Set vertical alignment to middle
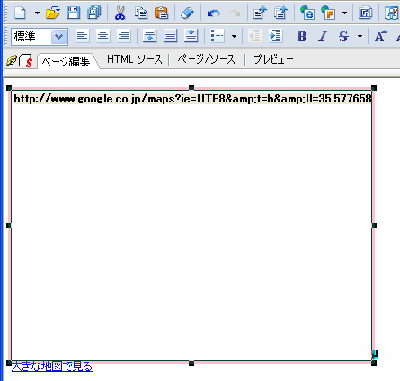Screen dimensions: 400x381 pos(170,36)
